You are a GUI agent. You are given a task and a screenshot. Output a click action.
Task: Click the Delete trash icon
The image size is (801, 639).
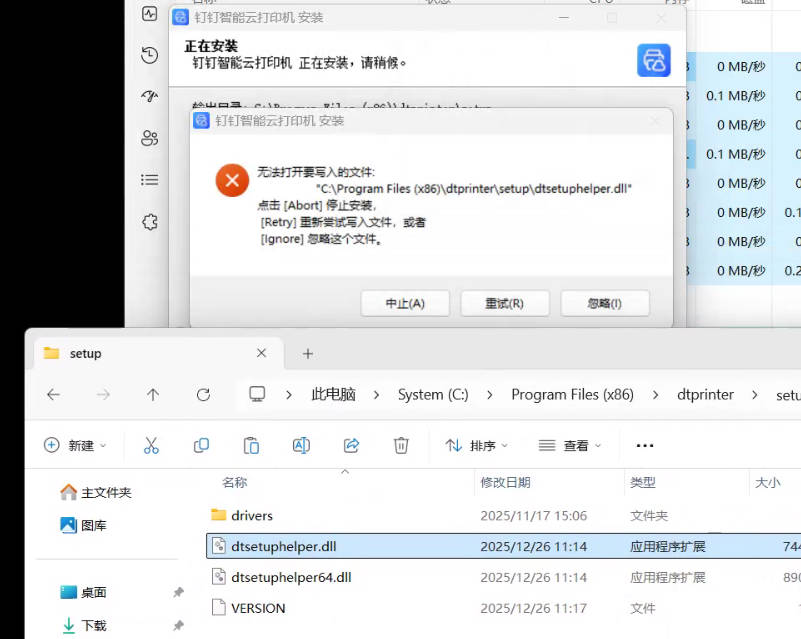(x=401, y=445)
